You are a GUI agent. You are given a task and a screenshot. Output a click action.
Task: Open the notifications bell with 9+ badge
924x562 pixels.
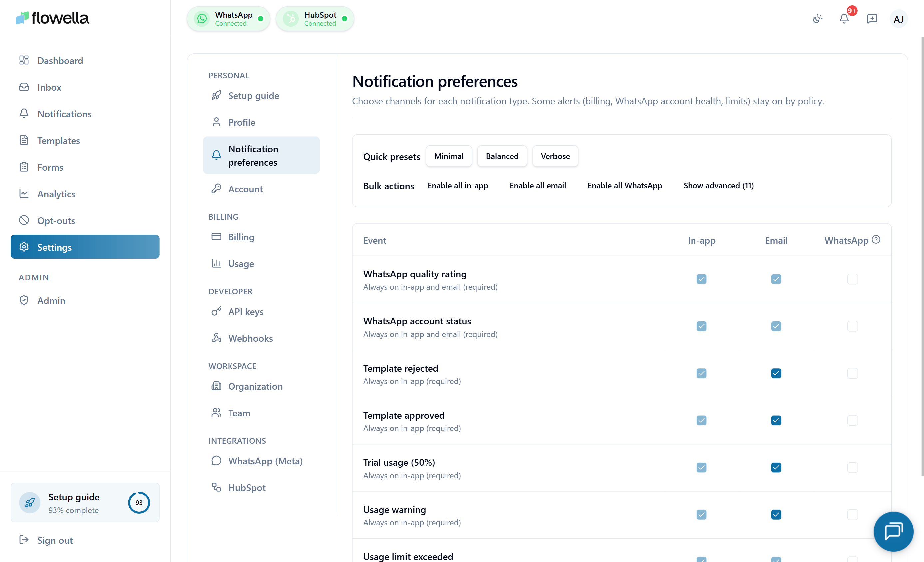coord(844,19)
